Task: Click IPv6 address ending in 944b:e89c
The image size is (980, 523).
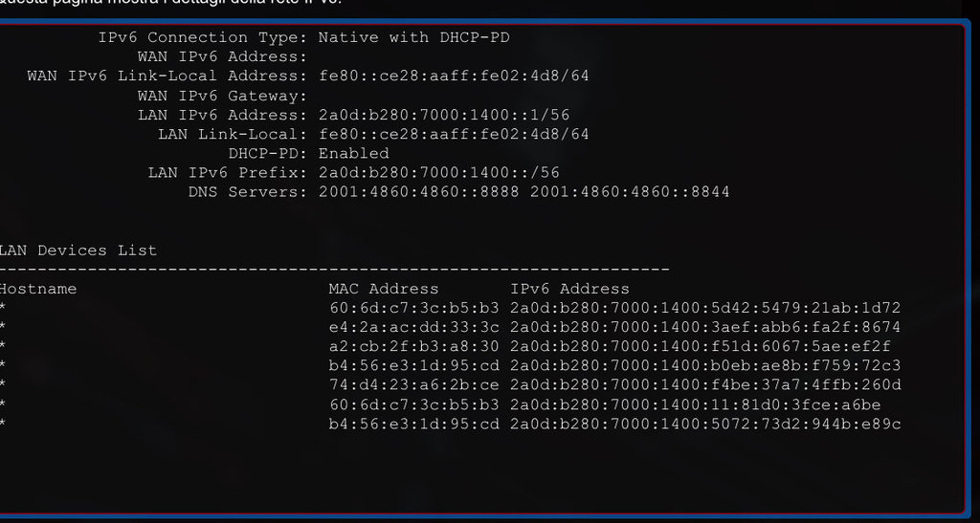Action: point(705,425)
